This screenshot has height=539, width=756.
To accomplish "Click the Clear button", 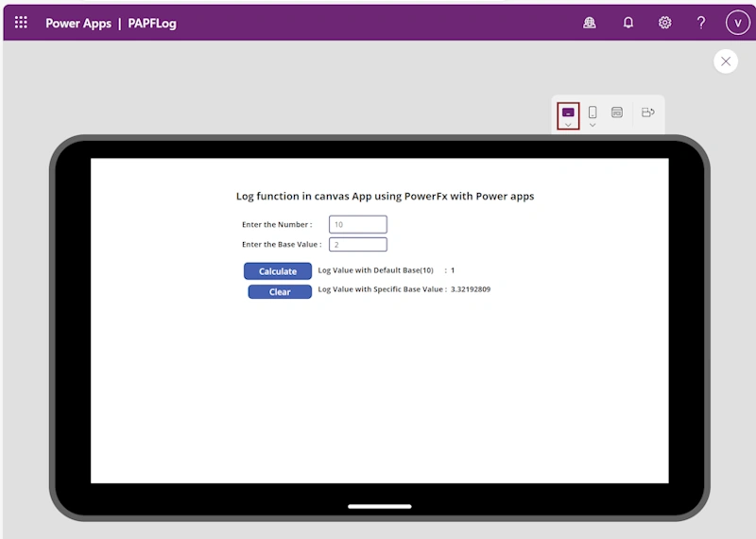I will (x=280, y=291).
